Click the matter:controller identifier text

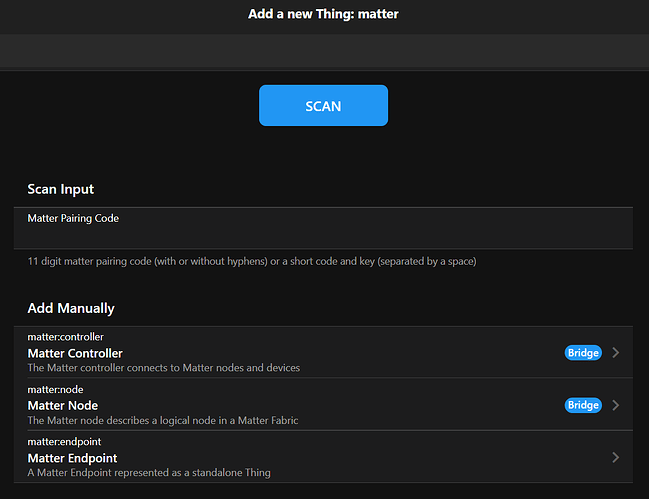[x=65, y=337]
